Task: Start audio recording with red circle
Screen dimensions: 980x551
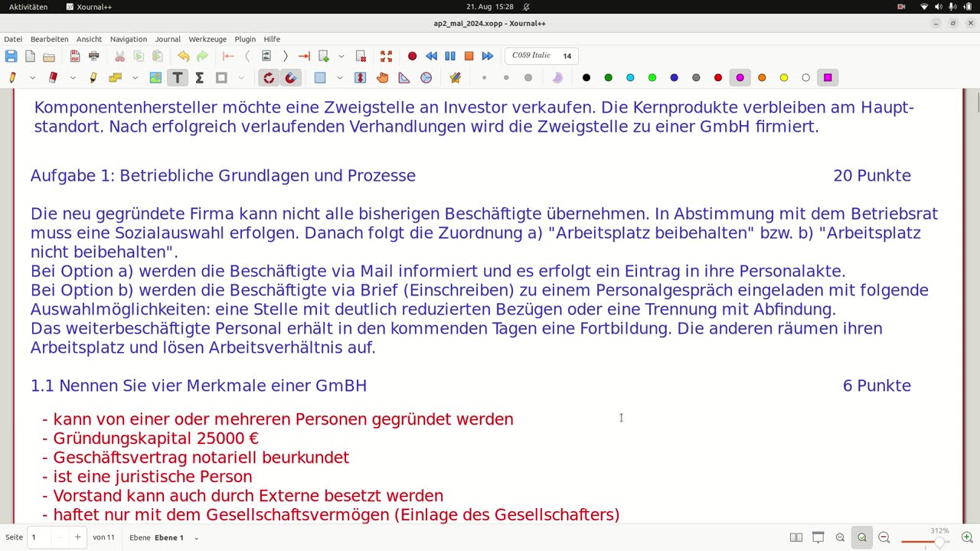Action: pos(412,56)
